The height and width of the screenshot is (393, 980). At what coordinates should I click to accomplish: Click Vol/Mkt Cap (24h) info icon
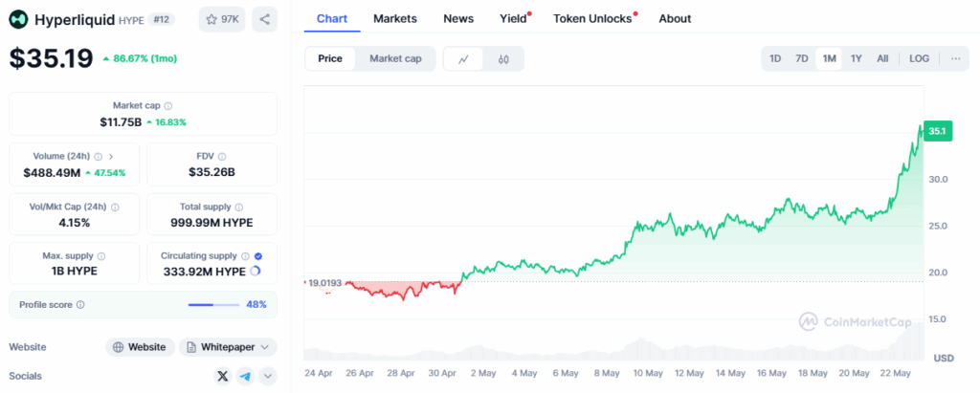click(x=115, y=207)
